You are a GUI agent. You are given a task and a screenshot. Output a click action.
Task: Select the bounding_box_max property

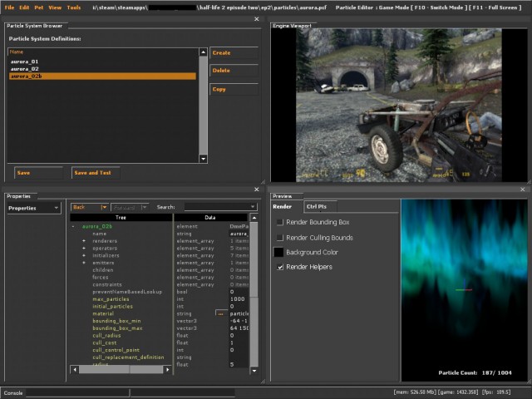coord(117,328)
